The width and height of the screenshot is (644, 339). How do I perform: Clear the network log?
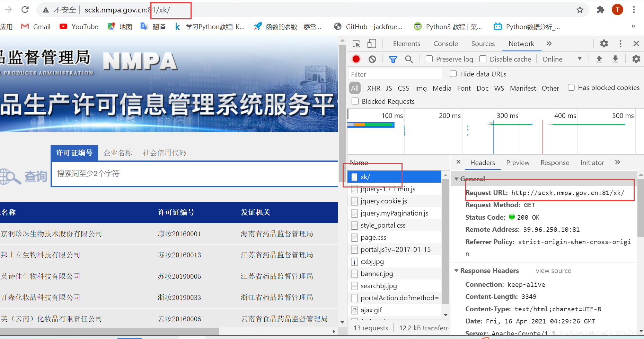click(x=372, y=59)
